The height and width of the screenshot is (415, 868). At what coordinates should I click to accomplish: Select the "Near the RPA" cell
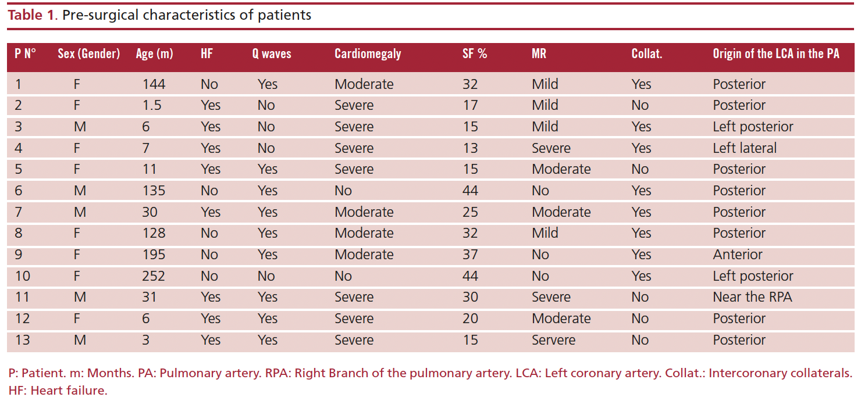[x=752, y=298]
